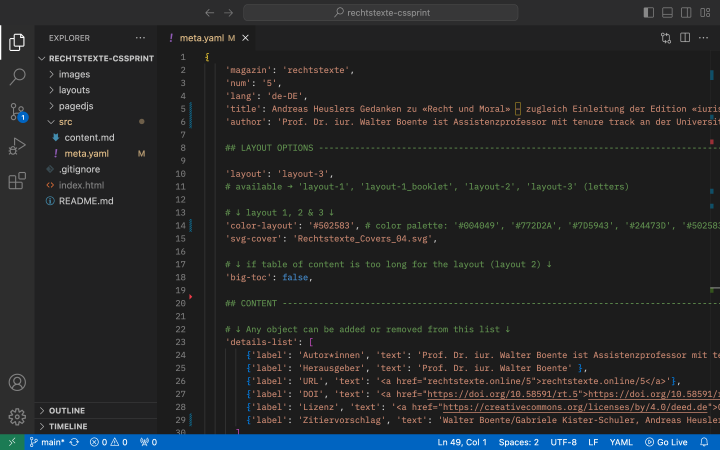Change end of line sequence LF
The height and width of the screenshot is (450, 720).
point(593,442)
